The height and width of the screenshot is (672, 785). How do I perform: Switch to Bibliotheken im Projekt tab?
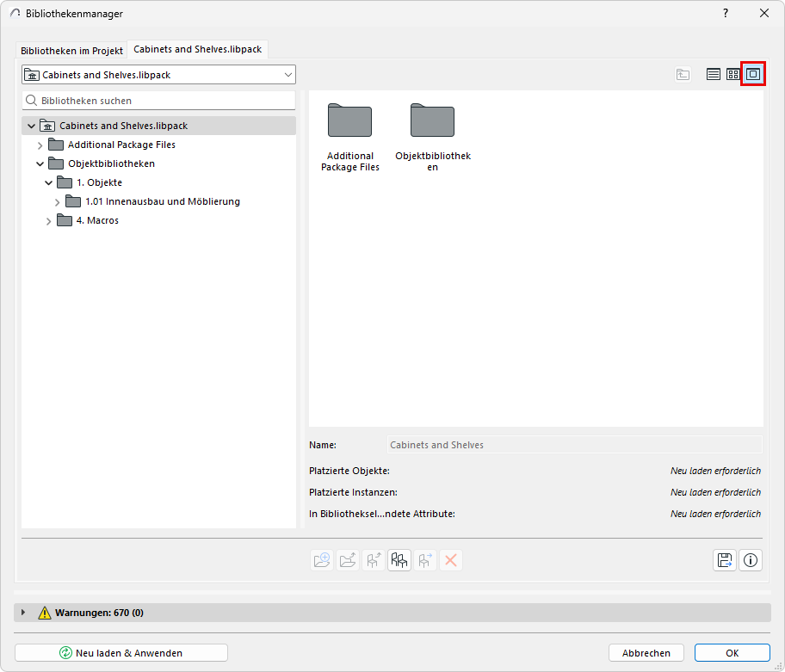click(71, 51)
